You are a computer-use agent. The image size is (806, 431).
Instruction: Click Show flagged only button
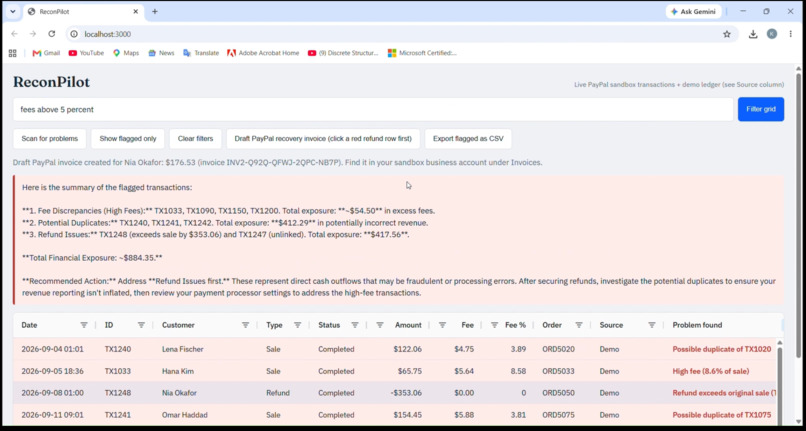click(128, 138)
